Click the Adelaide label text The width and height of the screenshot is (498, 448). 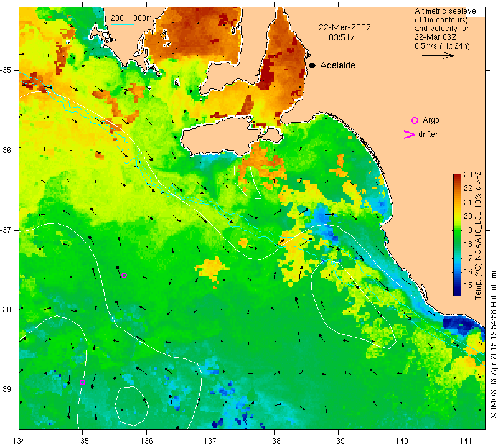pos(337,65)
